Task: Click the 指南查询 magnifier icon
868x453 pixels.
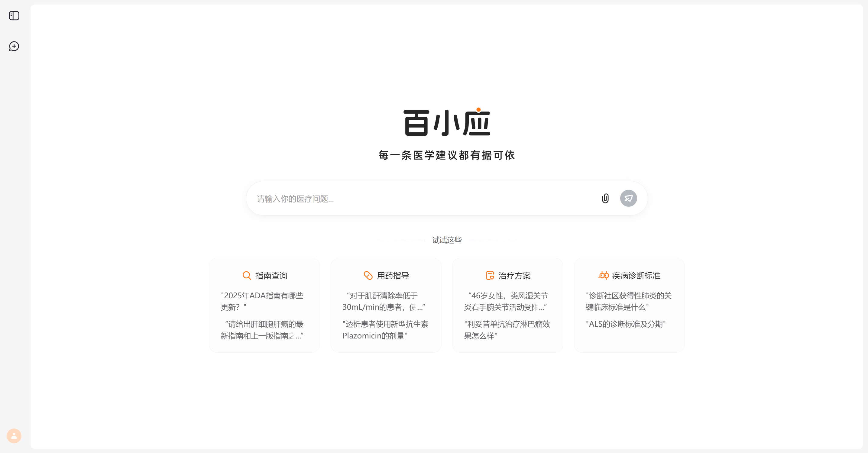Action: [247, 276]
